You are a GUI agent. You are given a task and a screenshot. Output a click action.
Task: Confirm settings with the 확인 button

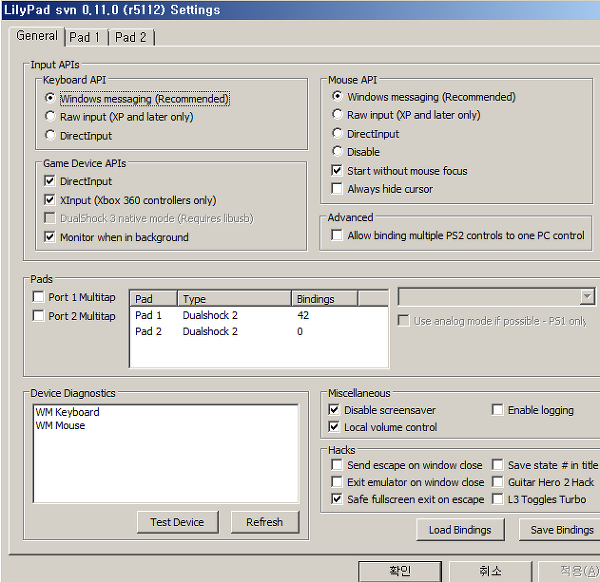click(400, 571)
